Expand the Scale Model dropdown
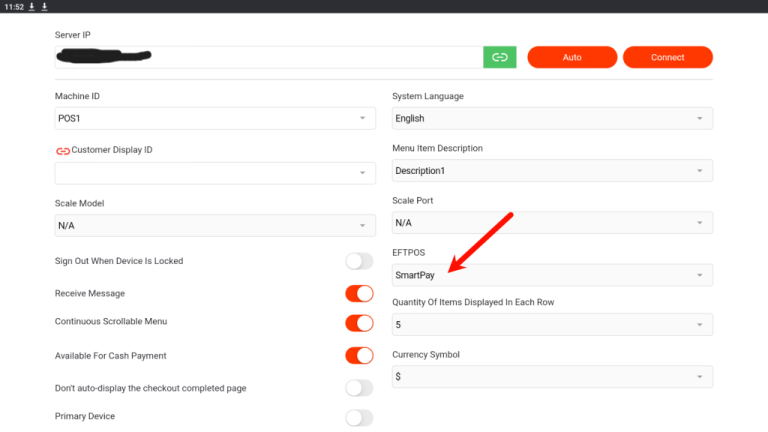768x432 pixels. (214, 225)
